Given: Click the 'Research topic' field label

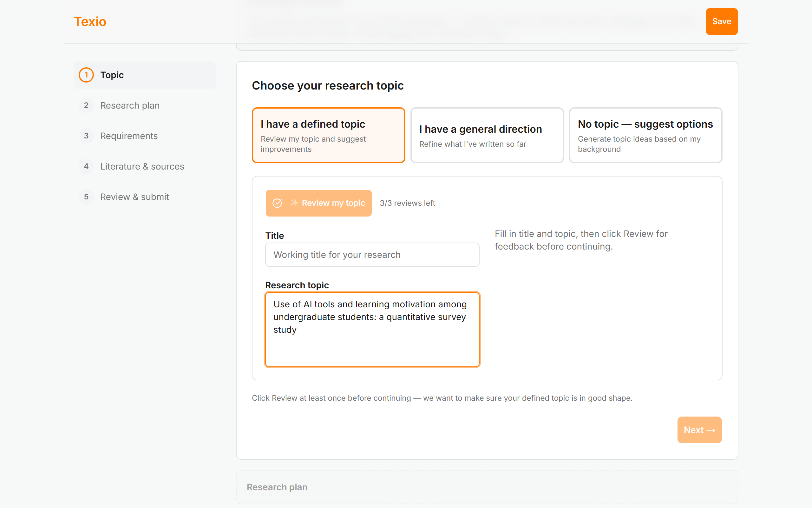Looking at the screenshot, I should [297, 285].
